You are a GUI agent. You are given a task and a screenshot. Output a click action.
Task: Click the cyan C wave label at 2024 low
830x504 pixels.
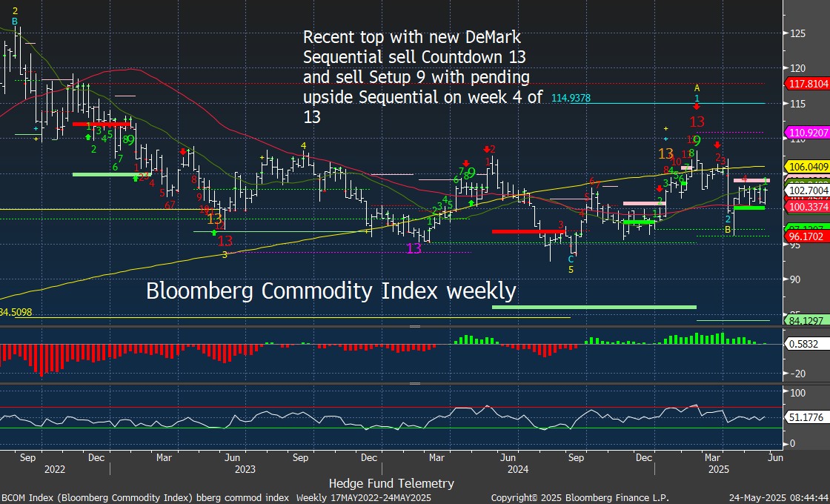571,259
